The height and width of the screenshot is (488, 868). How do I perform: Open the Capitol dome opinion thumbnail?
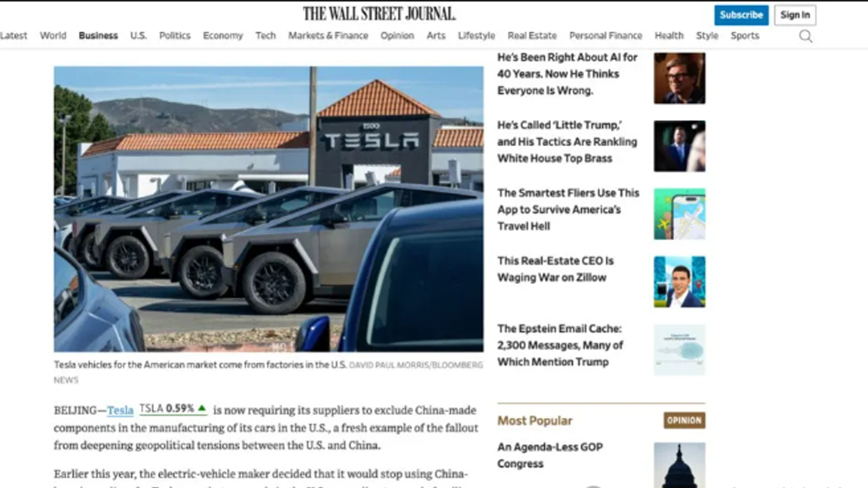(x=679, y=465)
